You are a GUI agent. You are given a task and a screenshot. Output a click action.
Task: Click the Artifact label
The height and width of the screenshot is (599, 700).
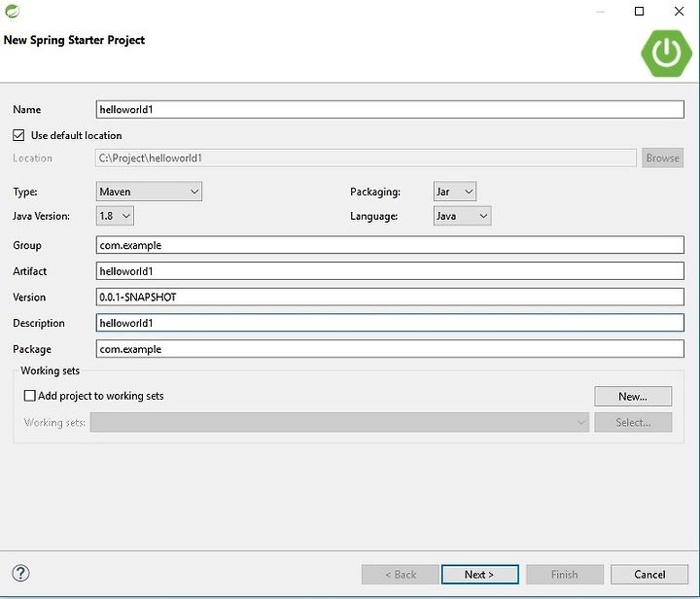pyautogui.click(x=29, y=271)
